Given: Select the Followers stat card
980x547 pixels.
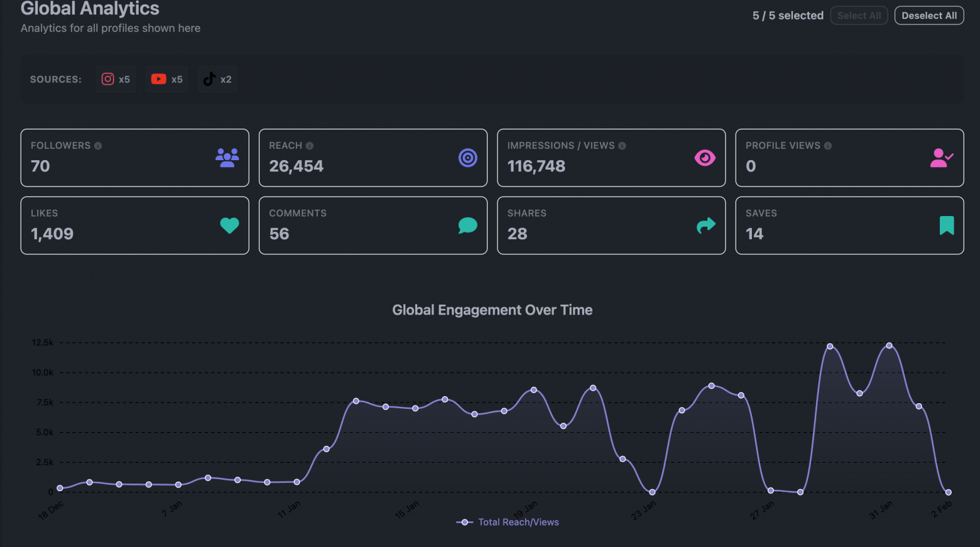Looking at the screenshot, I should pyautogui.click(x=134, y=158).
